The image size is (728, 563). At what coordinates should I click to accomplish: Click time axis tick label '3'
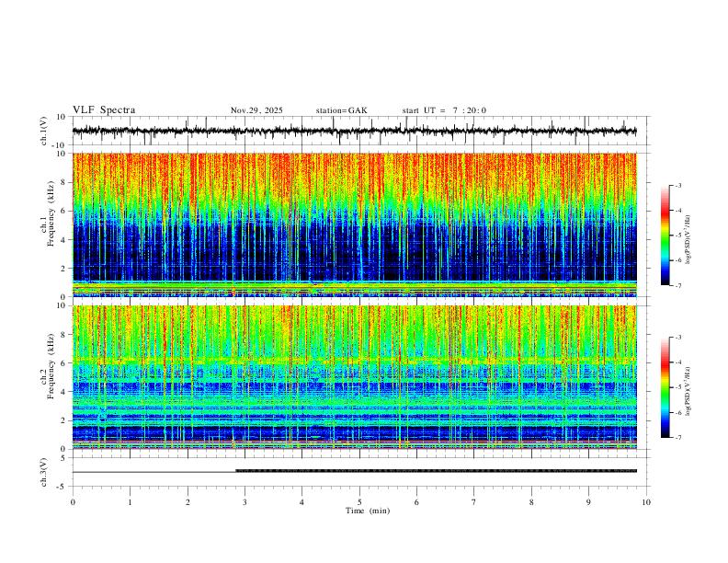click(245, 502)
